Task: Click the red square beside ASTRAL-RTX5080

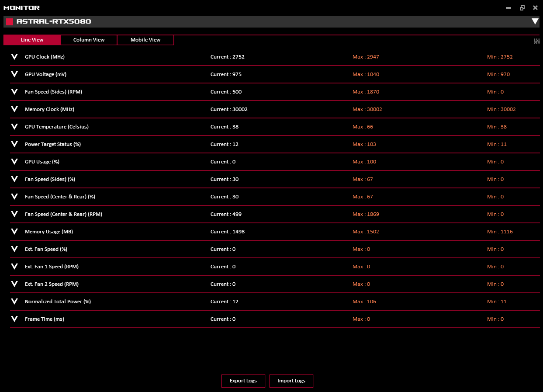Action: (9, 22)
